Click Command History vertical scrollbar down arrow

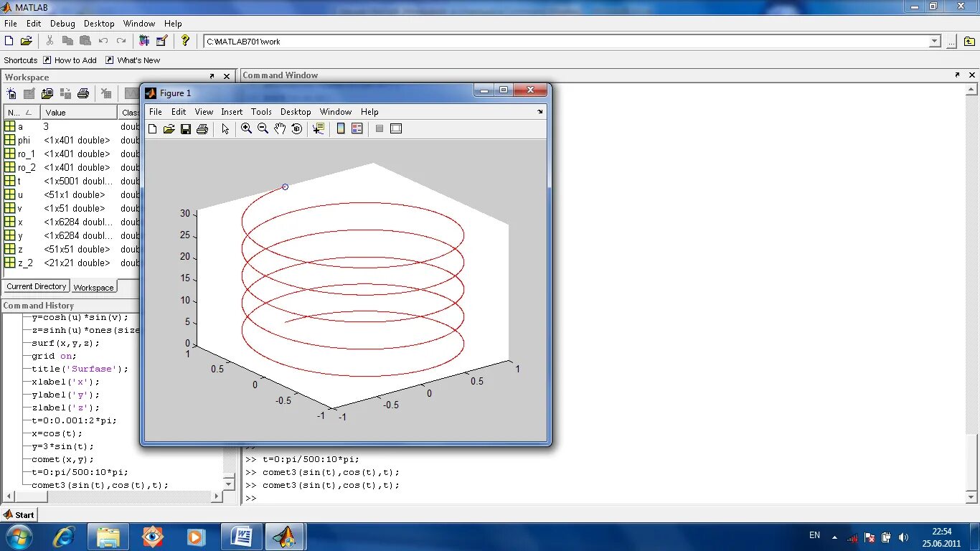tap(229, 484)
